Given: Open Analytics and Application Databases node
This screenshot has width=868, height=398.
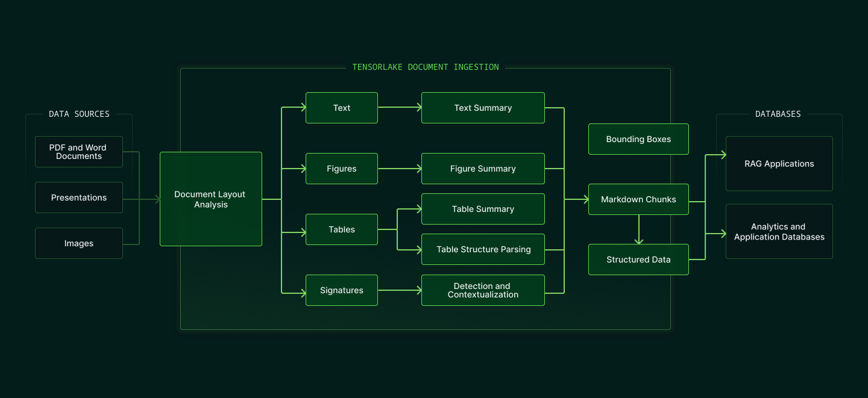Looking at the screenshot, I should [x=779, y=232].
